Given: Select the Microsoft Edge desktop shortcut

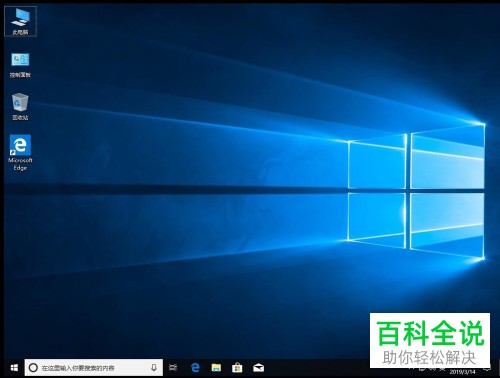Looking at the screenshot, I should click(x=20, y=153).
